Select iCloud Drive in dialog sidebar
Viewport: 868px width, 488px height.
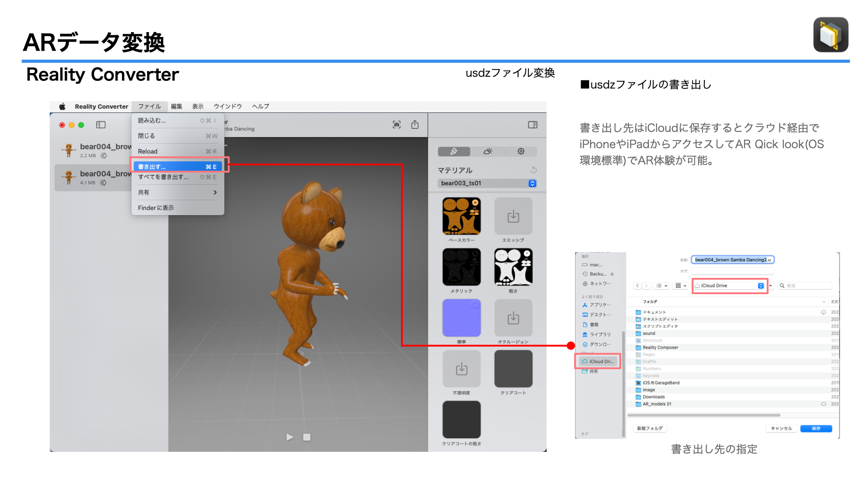click(x=598, y=361)
